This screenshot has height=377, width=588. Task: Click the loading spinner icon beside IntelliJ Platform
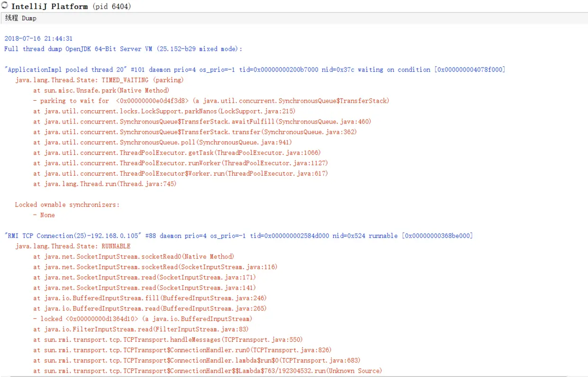tap(5, 6)
